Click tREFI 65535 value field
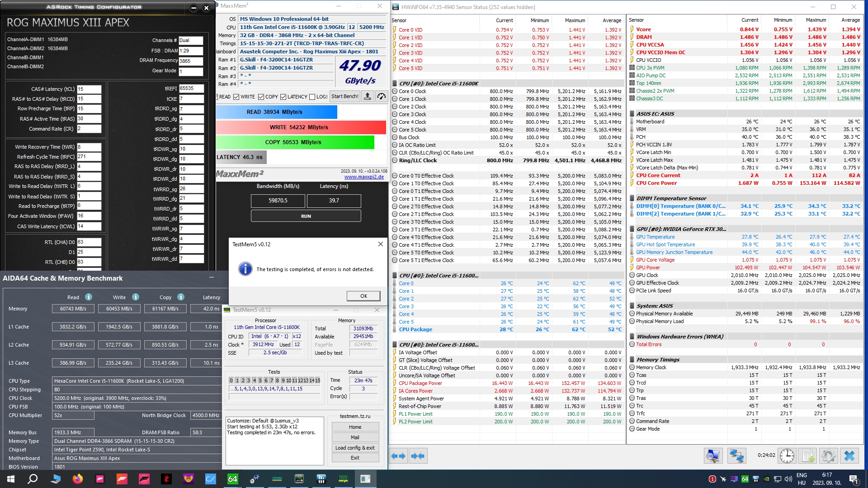868x488 pixels. (191, 89)
